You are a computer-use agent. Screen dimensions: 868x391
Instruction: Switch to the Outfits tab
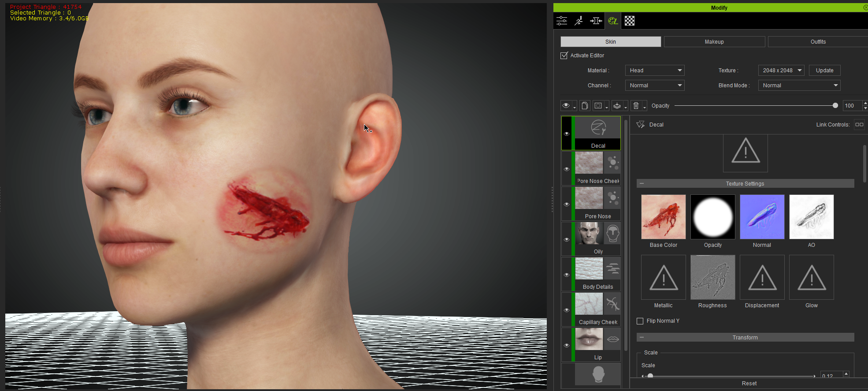818,41
